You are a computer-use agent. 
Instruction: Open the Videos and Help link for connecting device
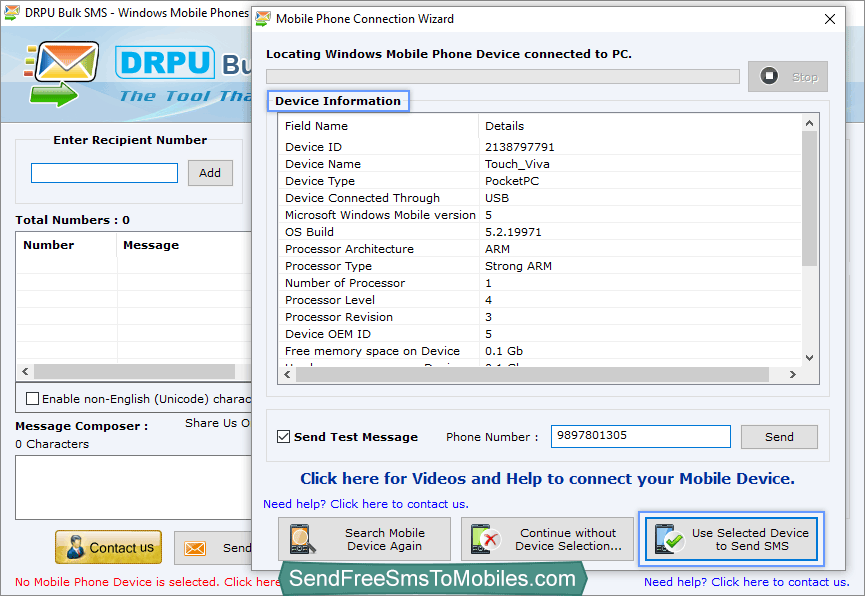(547, 478)
